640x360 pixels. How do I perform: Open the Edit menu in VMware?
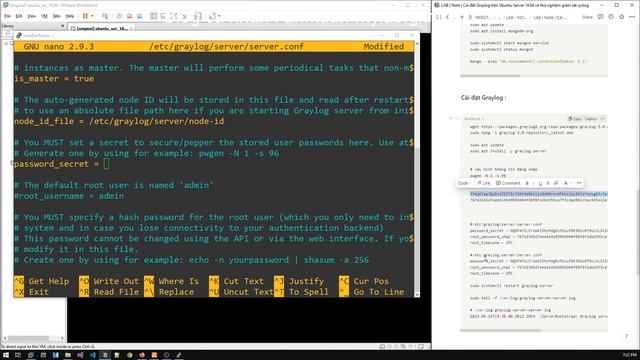19,16
